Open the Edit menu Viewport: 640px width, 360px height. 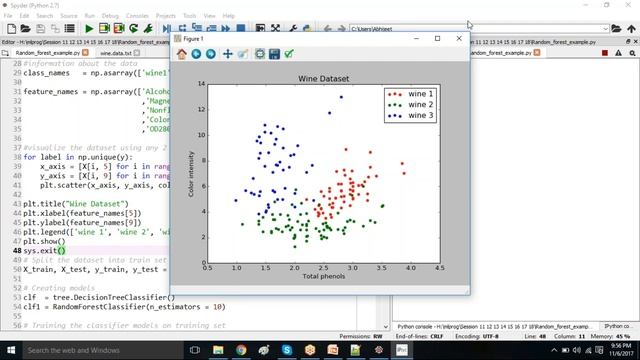click(24, 16)
